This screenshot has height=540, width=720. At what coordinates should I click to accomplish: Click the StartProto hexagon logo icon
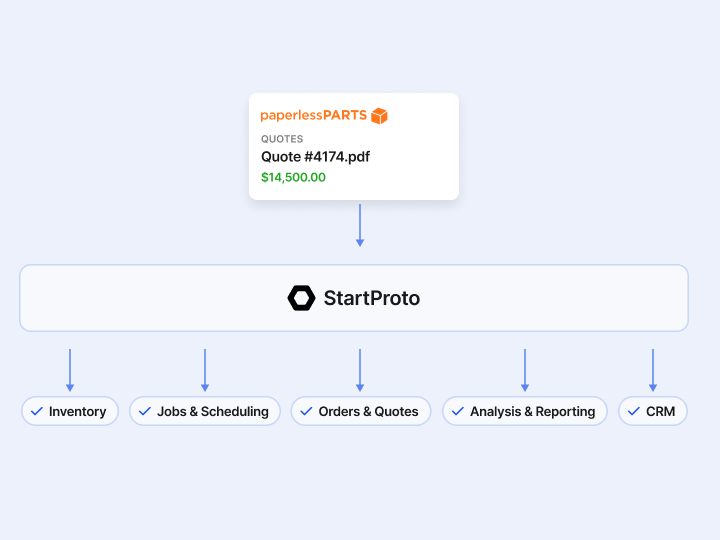pos(301,298)
